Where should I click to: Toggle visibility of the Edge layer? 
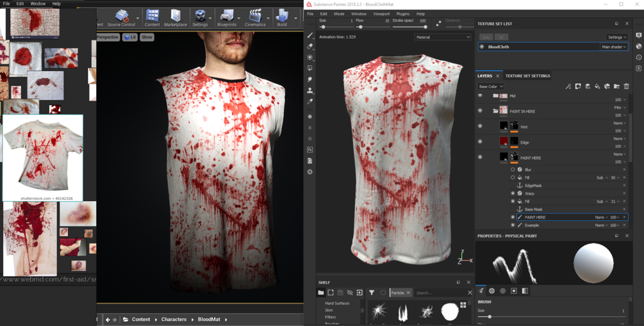tap(480, 142)
